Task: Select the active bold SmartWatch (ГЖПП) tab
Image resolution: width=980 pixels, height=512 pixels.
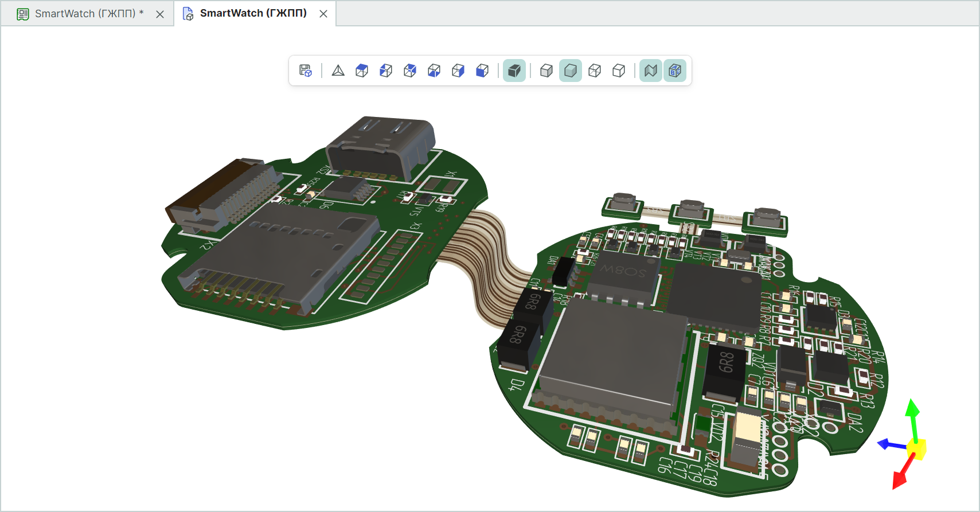Action: [253, 13]
